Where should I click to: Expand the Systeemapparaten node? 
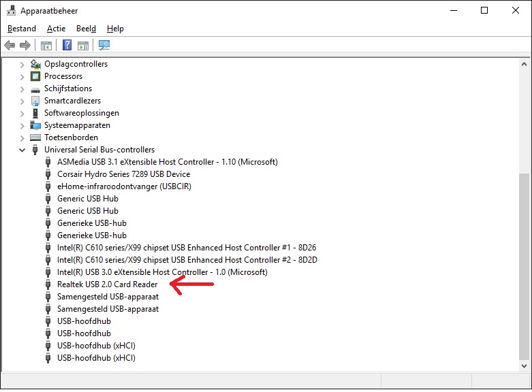coord(22,126)
